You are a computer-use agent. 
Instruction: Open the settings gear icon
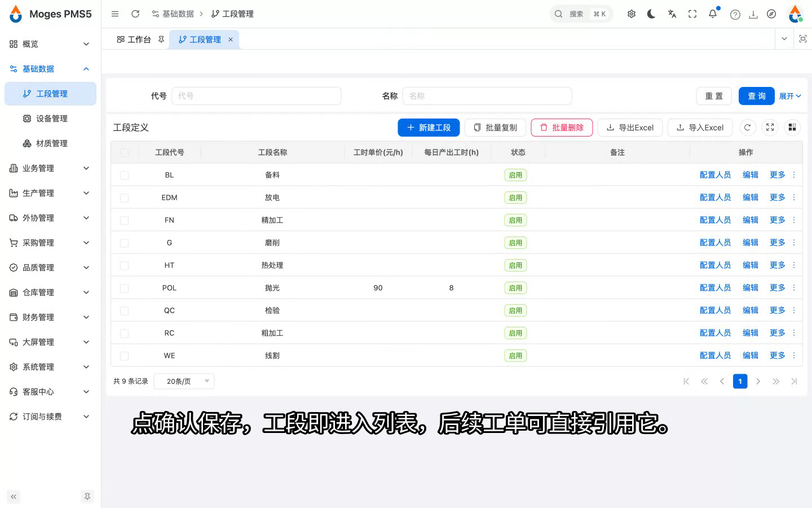pyautogui.click(x=632, y=14)
